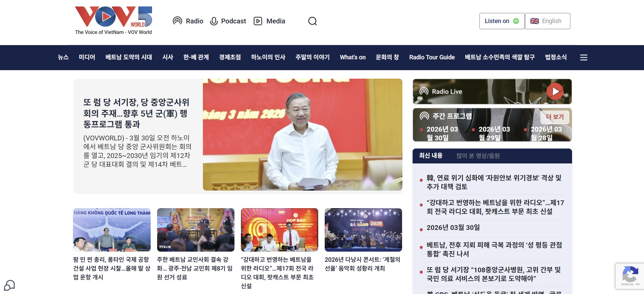Select 베트남 도약의 시대 menu item

129,57
